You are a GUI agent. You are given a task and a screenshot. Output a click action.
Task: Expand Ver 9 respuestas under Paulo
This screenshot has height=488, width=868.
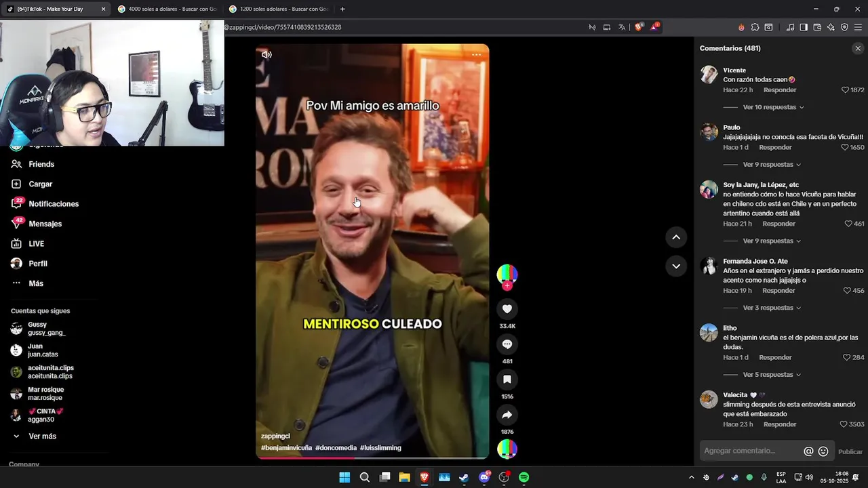click(x=772, y=165)
